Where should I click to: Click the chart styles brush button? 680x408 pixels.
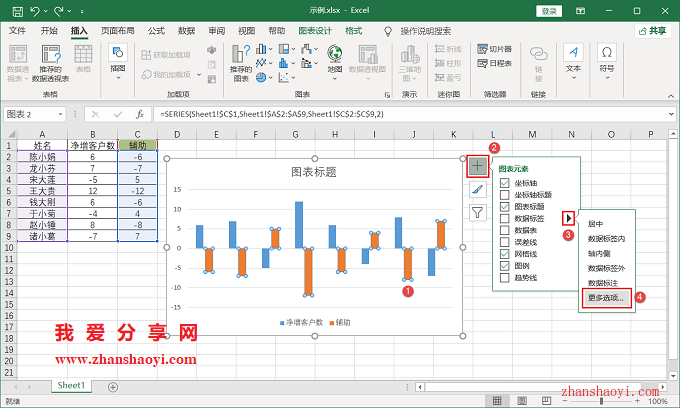[x=477, y=189]
